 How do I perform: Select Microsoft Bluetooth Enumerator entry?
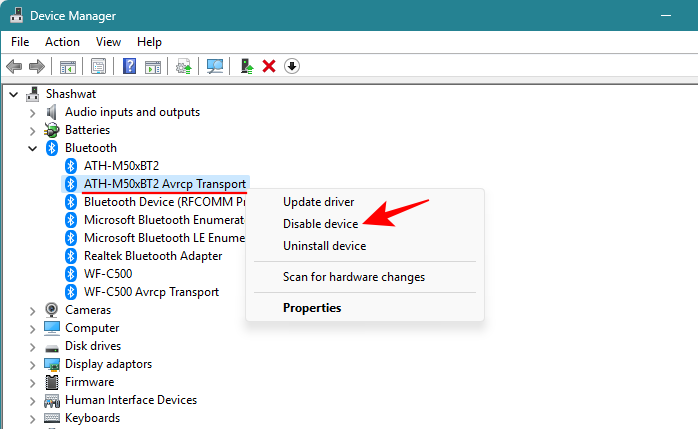(x=164, y=220)
